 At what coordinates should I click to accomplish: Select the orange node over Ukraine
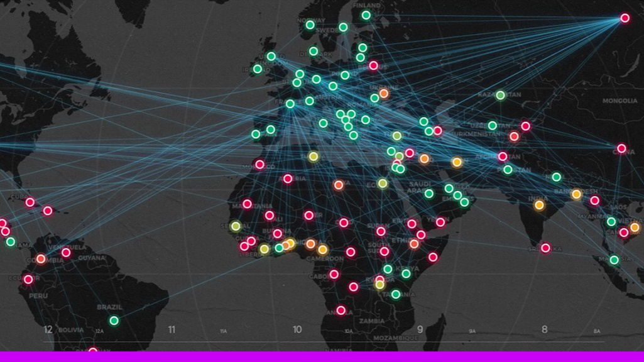pos(384,94)
